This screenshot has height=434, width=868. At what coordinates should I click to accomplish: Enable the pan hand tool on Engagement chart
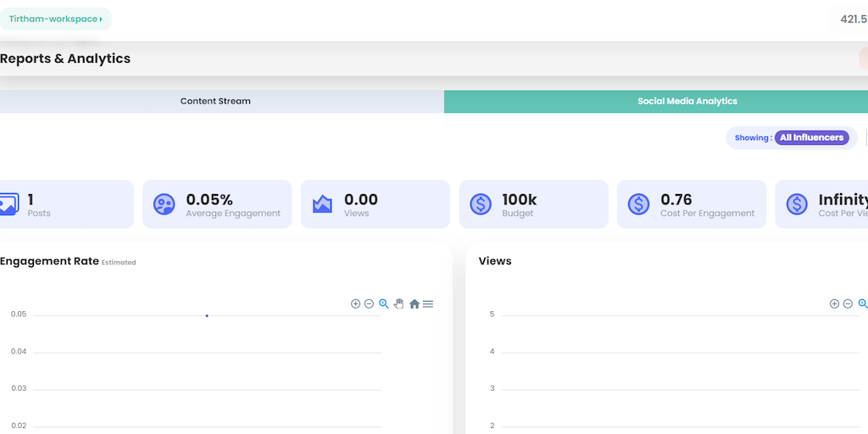(x=398, y=303)
